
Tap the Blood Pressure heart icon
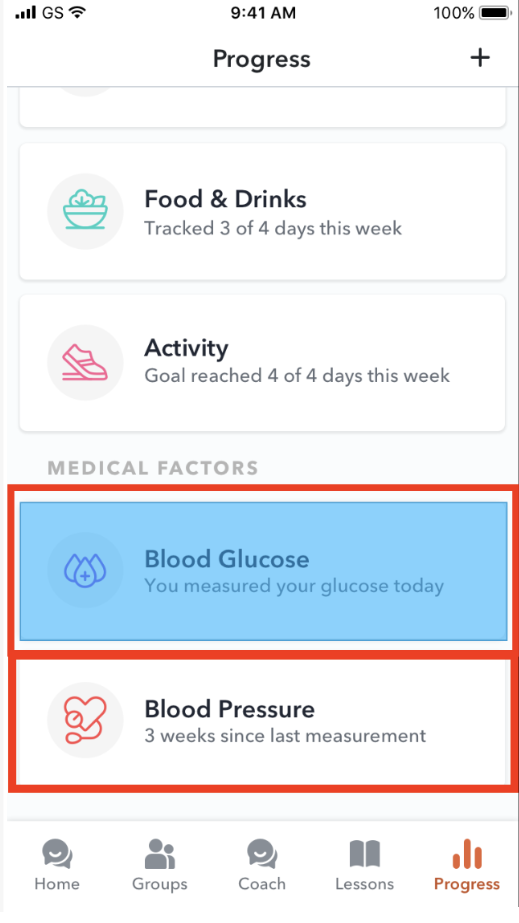tap(85, 720)
